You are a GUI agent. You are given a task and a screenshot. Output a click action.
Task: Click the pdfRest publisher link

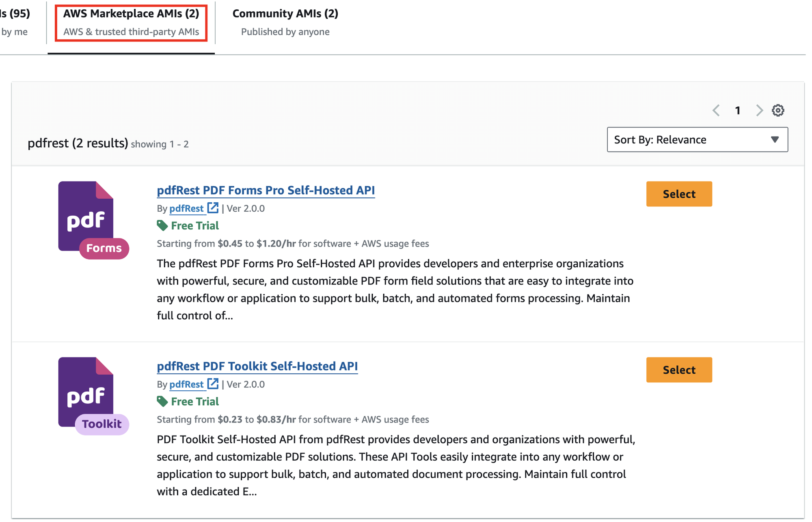tap(187, 208)
